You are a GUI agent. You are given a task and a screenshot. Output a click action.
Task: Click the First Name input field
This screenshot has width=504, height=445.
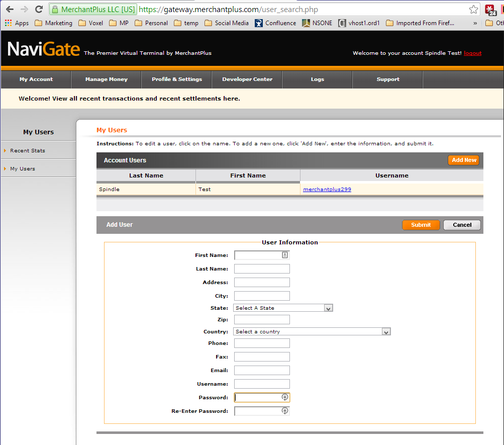coord(262,255)
